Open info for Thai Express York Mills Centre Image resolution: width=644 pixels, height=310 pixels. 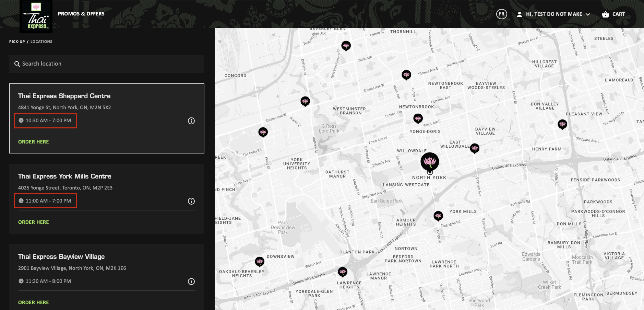(191, 201)
